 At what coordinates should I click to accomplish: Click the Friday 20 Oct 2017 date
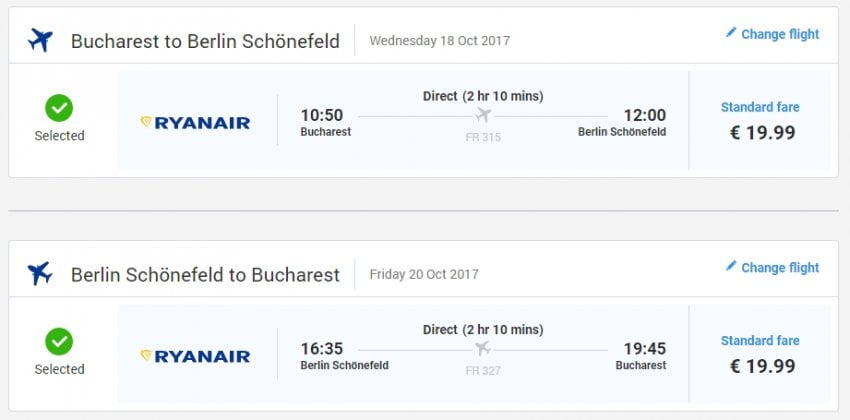coord(424,274)
